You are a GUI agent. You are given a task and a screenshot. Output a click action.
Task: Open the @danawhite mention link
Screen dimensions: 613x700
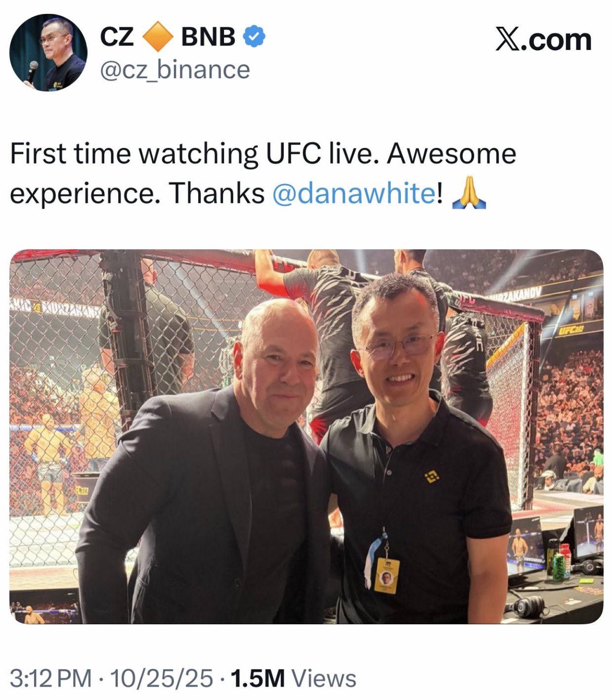tap(353, 193)
